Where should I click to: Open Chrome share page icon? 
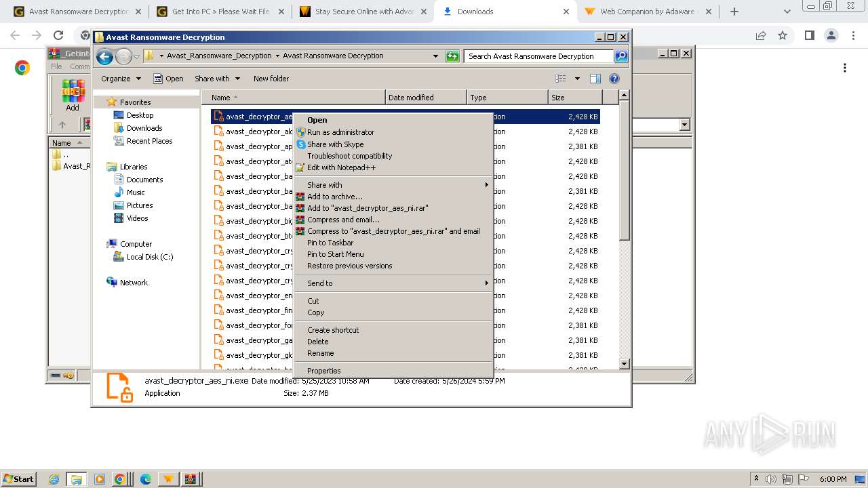[x=761, y=35]
